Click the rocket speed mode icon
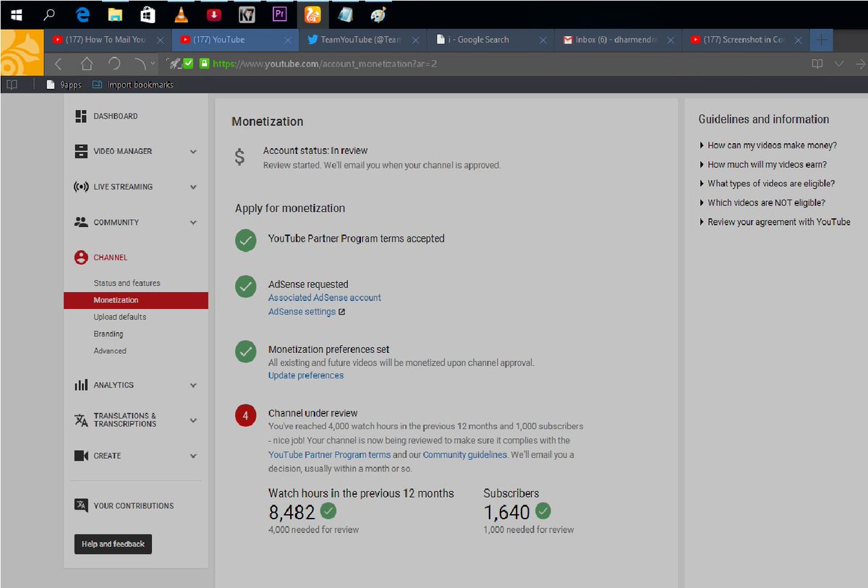This screenshot has height=588, width=868. 174,64
